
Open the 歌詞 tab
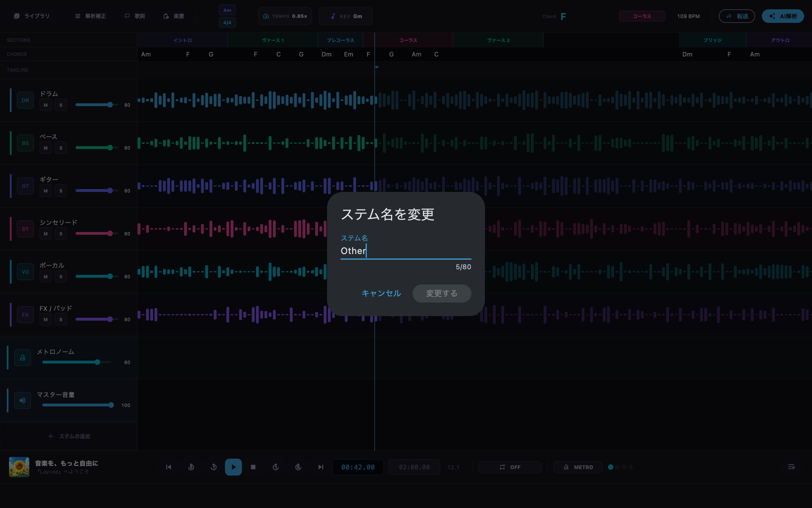pyautogui.click(x=135, y=16)
